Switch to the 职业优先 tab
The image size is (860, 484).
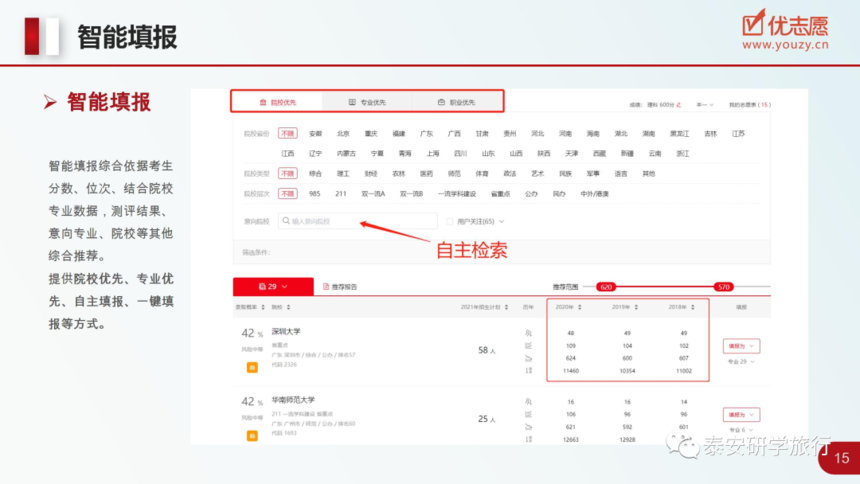(456, 102)
